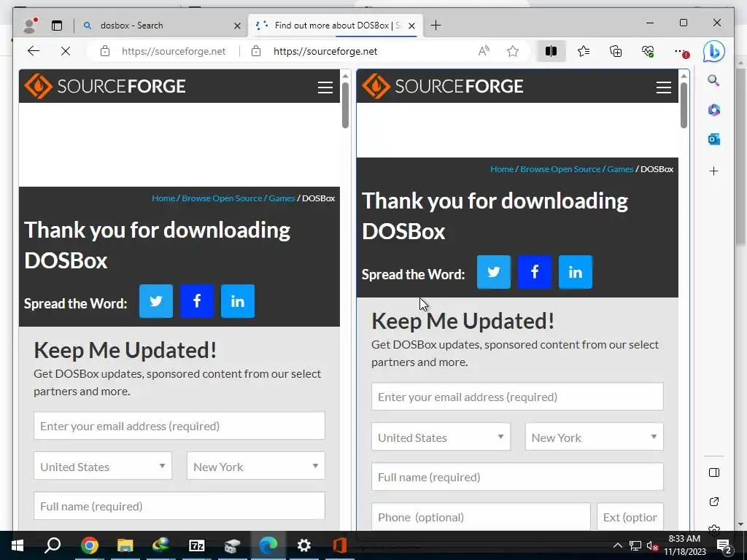Open a new browser tab
This screenshot has height=560, width=747.
[x=436, y=26]
